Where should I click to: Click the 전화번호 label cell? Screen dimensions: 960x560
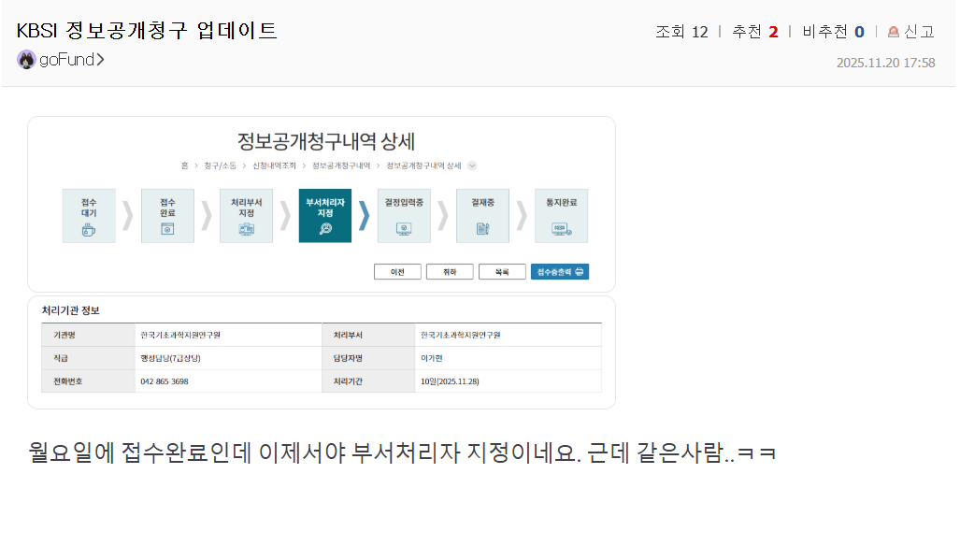point(88,381)
